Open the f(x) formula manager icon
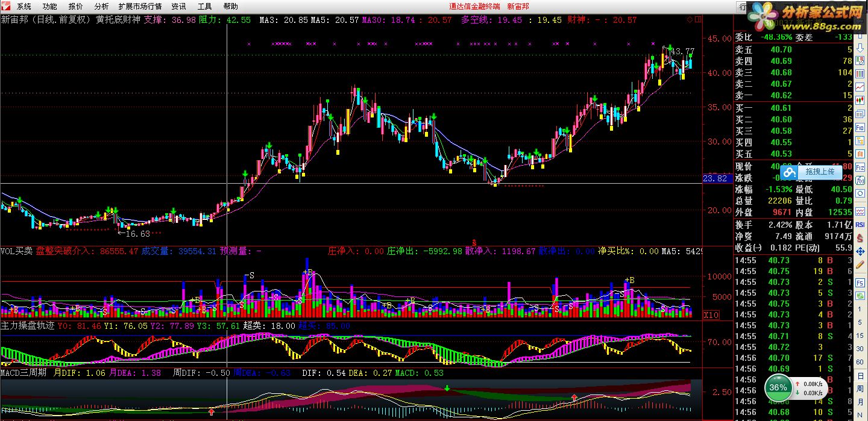The image size is (868, 421). (860, 179)
